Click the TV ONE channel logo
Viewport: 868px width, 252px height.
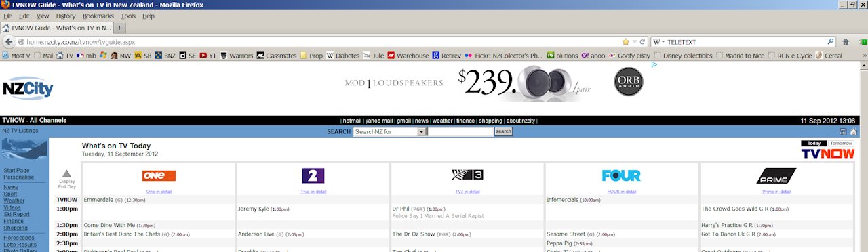point(159,176)
